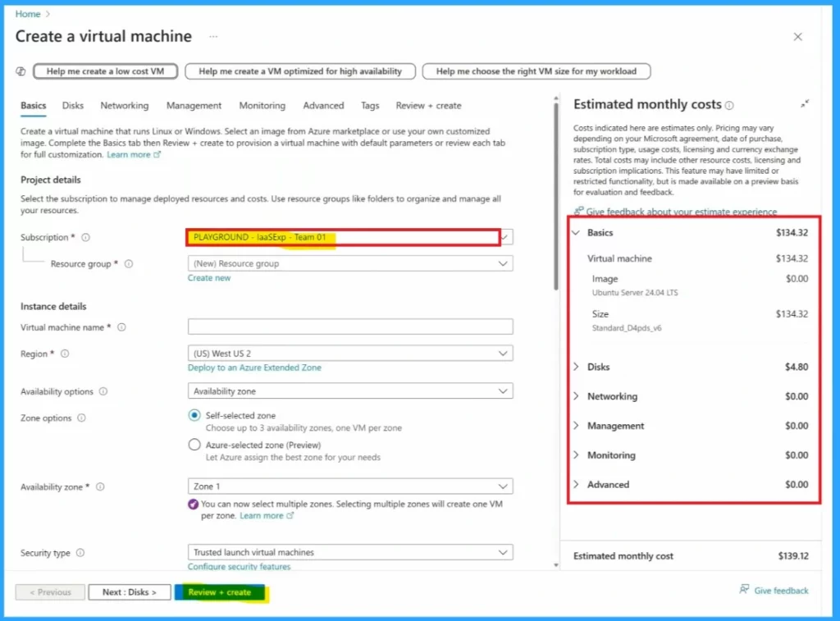Collapse the Basics cost section

tap(577, 232)
